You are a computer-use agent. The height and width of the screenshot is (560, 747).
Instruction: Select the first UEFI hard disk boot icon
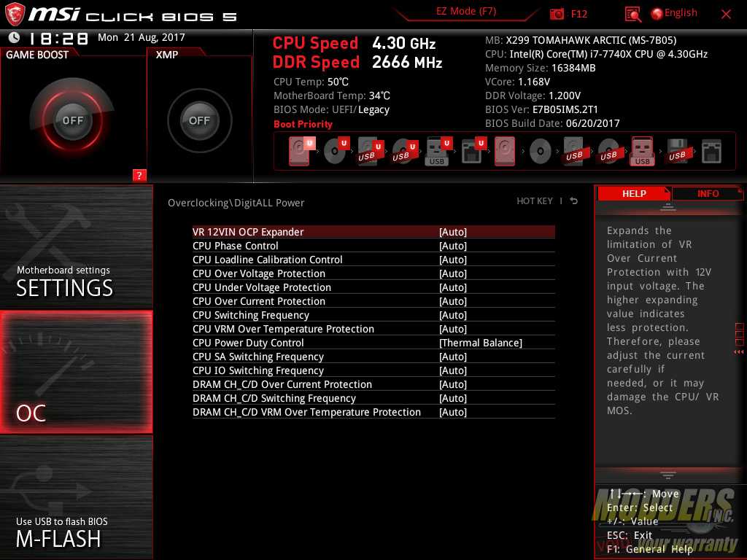301,151
